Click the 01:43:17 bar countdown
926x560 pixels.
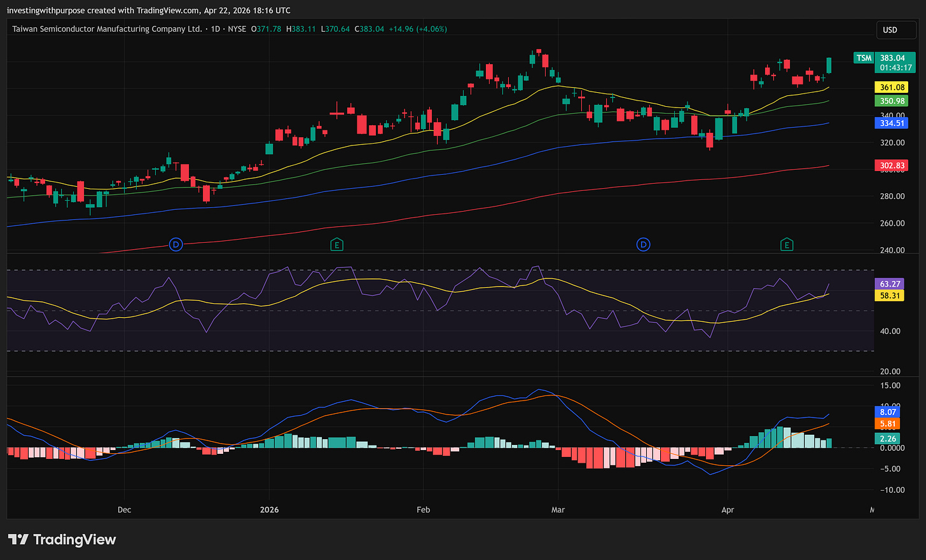coord(895,68)
